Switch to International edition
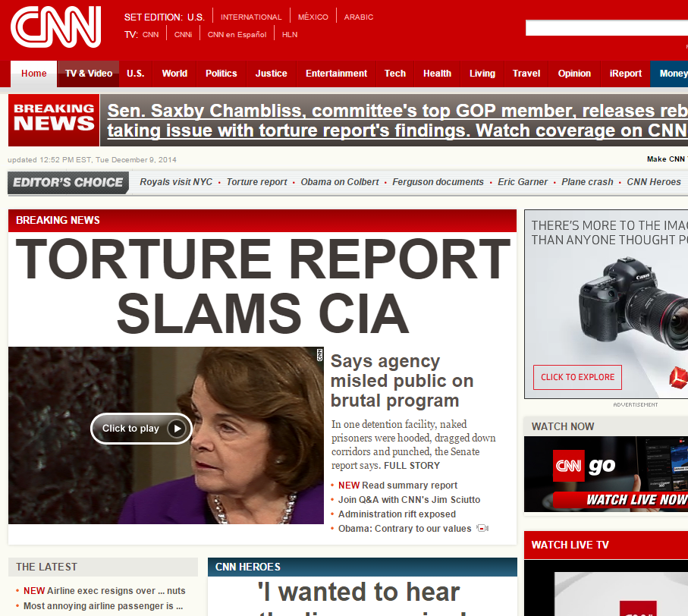Viewport: 688px width, 616px height. pos(251,17)
